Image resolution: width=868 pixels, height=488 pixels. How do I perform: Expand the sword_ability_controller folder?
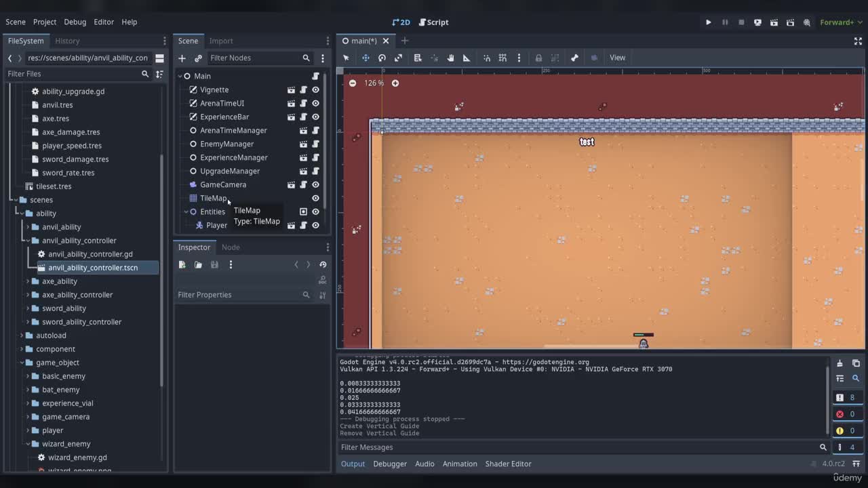[x=28, y=322]
